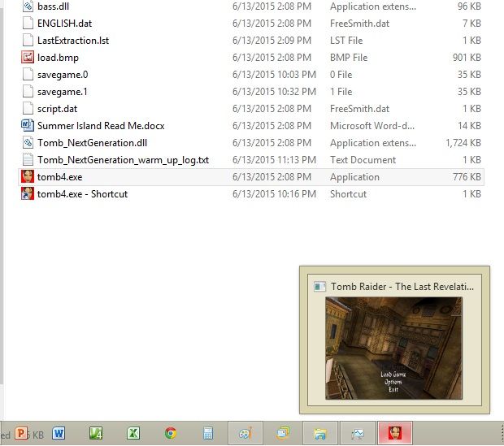This screenshot has width=504, height=446.
Task: Select 'Tomb_NextGeneration.dll' file name
Action: click(x=92, y=143)
